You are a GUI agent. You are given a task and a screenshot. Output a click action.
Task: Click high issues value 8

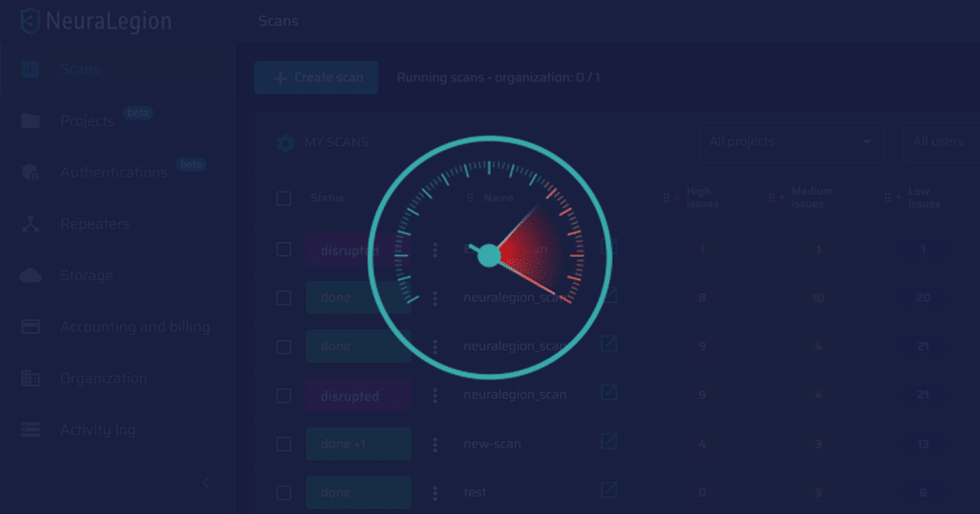702,298
